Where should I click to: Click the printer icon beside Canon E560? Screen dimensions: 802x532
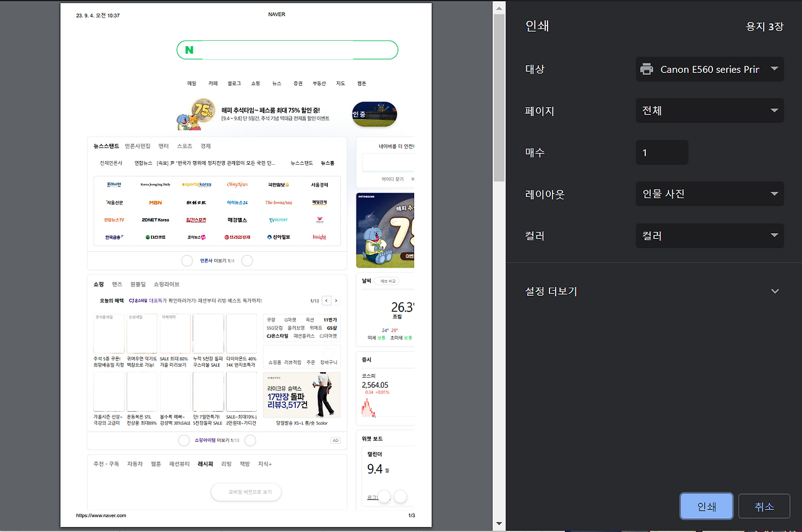click(x=646, y=69)
